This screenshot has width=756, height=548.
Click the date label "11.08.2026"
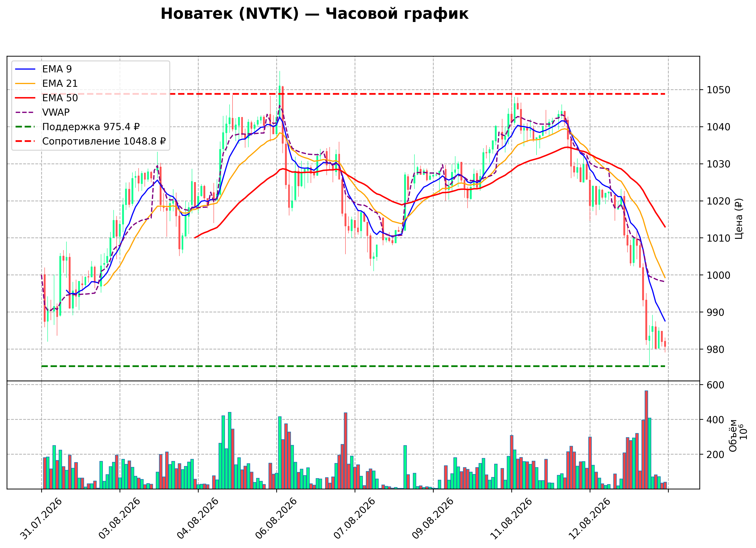511,518
